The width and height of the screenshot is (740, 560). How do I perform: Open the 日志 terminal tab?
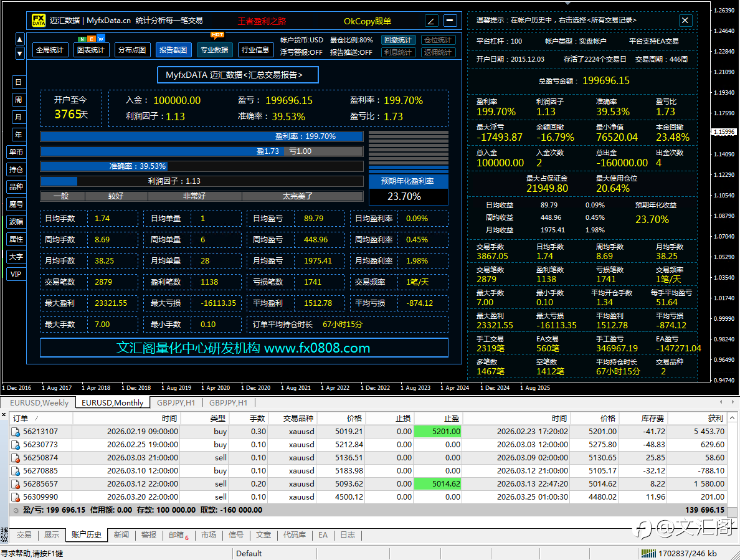[x=348, y=535]
